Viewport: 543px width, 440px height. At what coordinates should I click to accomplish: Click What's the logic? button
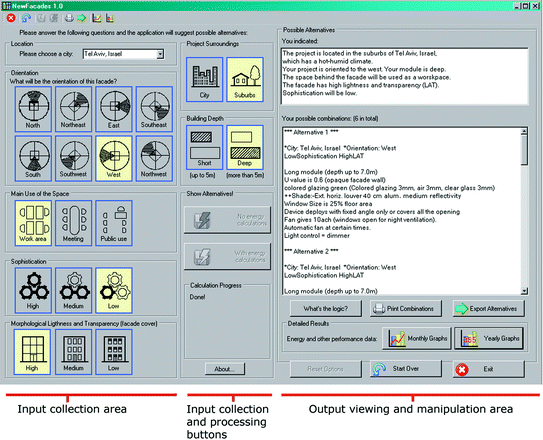326,308
